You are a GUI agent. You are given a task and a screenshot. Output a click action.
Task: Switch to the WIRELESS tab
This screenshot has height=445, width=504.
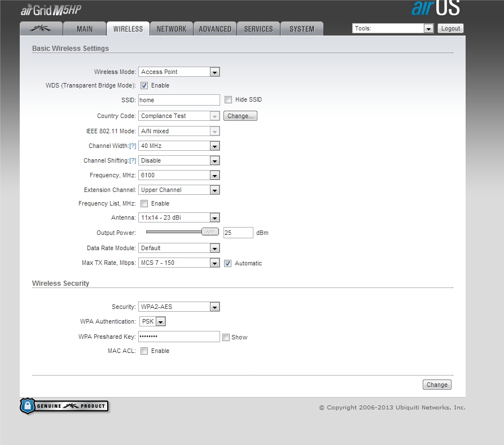[128, 29]
